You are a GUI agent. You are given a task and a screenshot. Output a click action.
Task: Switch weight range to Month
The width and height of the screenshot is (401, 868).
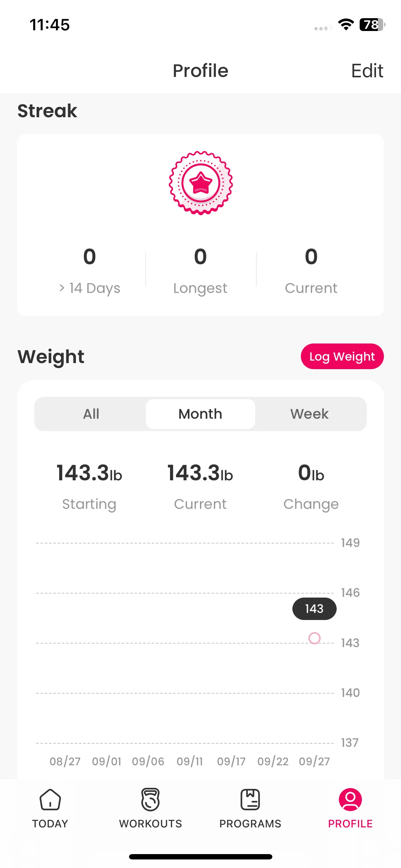200,414
